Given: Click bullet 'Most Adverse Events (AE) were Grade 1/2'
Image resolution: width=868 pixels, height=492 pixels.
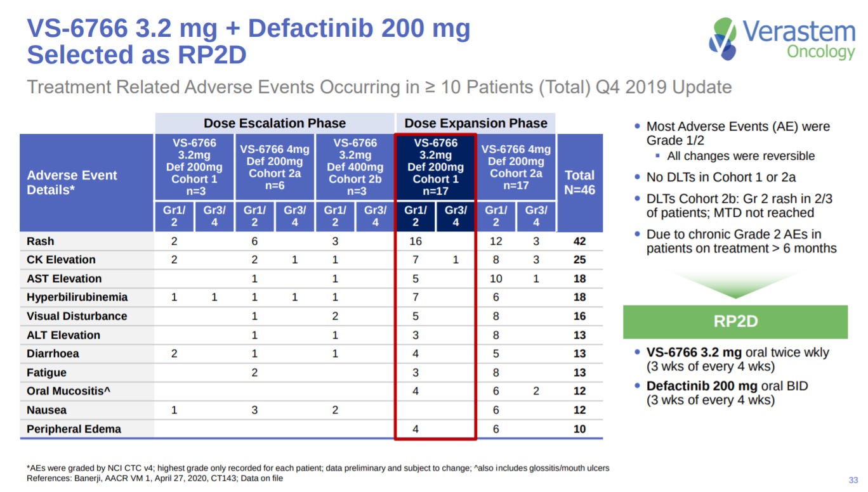Looking at the screenshot, I should pos(732,134).
